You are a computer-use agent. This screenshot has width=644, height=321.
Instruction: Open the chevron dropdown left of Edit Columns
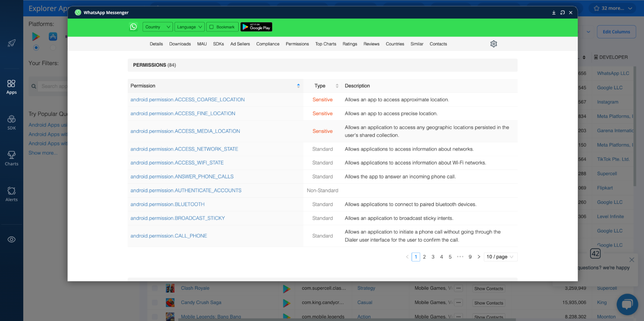[x=588, y=32]
